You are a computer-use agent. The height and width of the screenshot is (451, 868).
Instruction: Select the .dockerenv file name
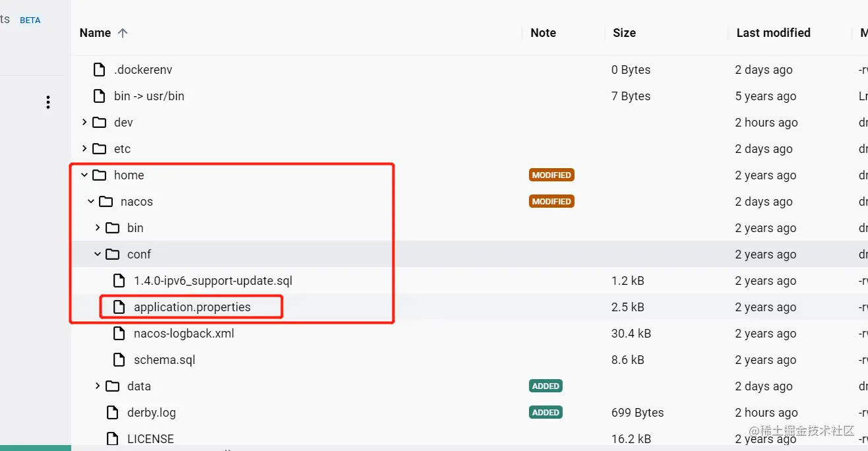tap(143, 70)
